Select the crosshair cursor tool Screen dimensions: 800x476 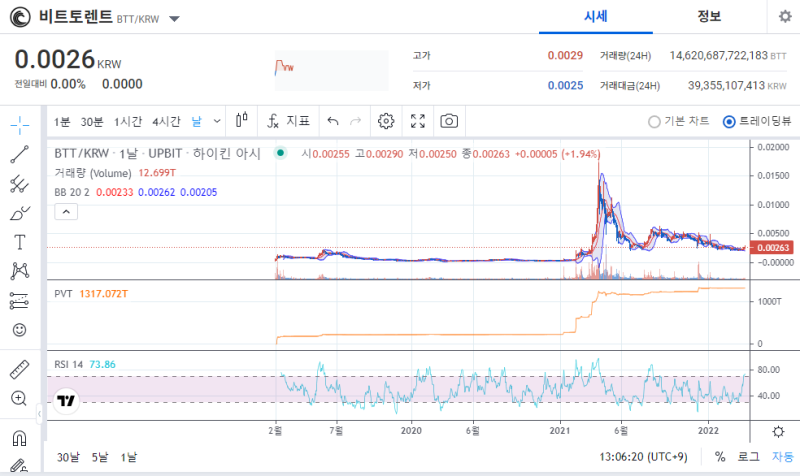pyautogui.click(x=20, y=125)
